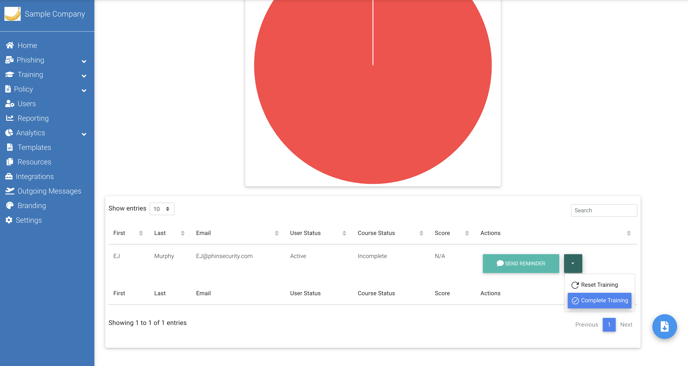The height and width of the screenshot is (366, 688).
Task: Expand the Phishing menu chevron
Action: 84,61
